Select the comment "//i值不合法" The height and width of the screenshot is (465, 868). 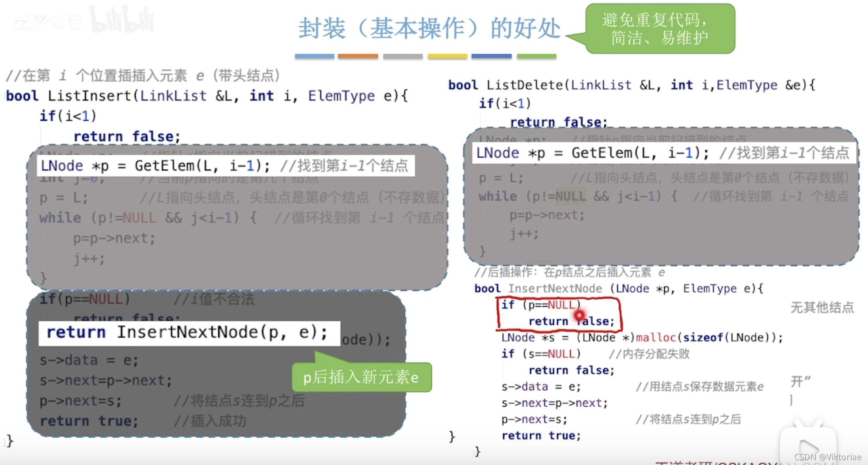point(214,299)
